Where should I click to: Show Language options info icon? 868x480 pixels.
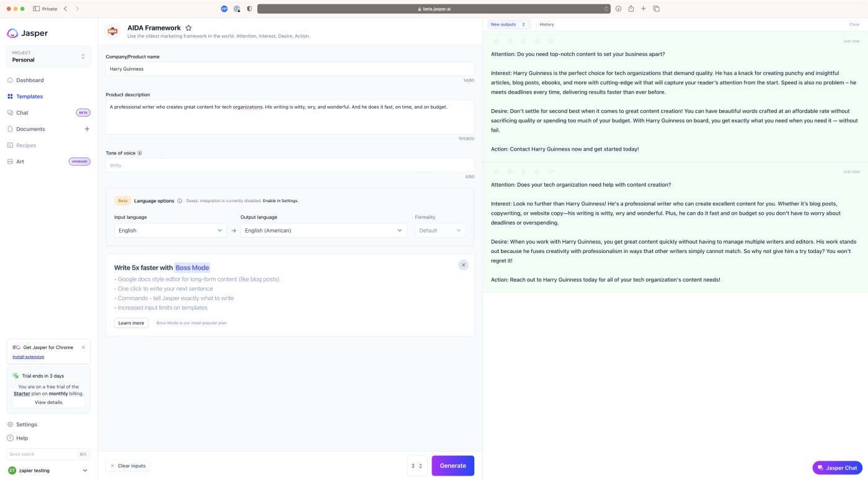point(180,201)
